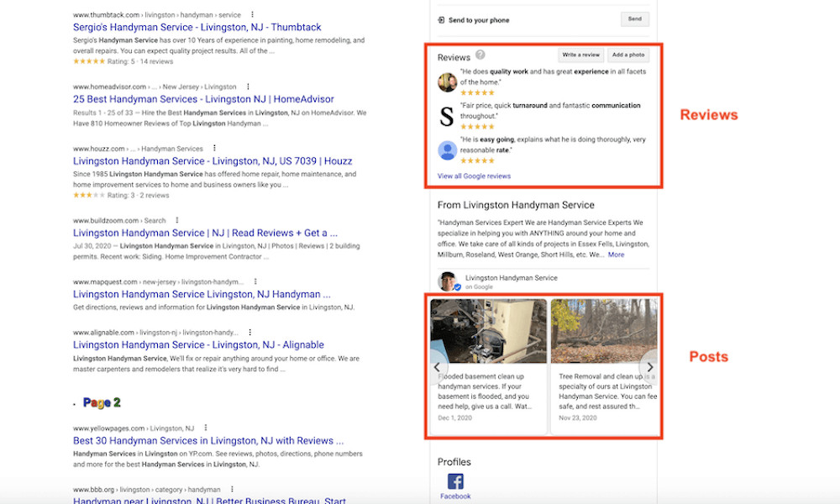Click 'Rating: 5 · 14 reviews' text
The image size is (840, 504).
pyautogui.click(x=139, y=61)
